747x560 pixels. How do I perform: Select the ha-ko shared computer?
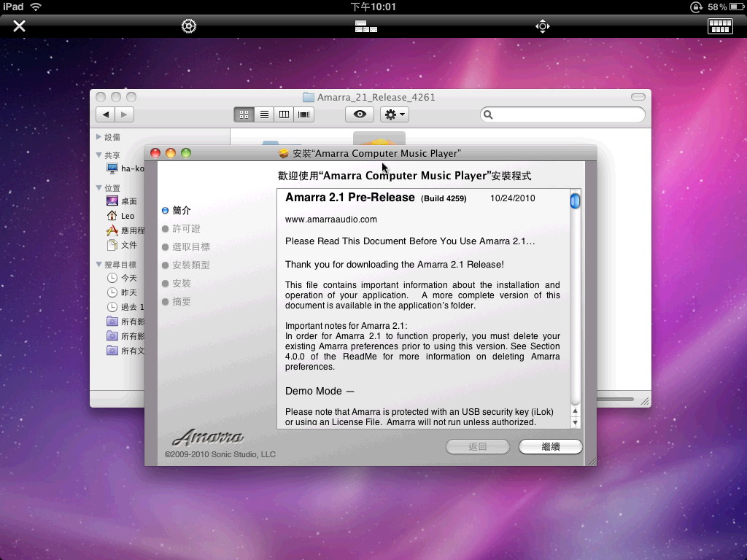pos(125,168)
